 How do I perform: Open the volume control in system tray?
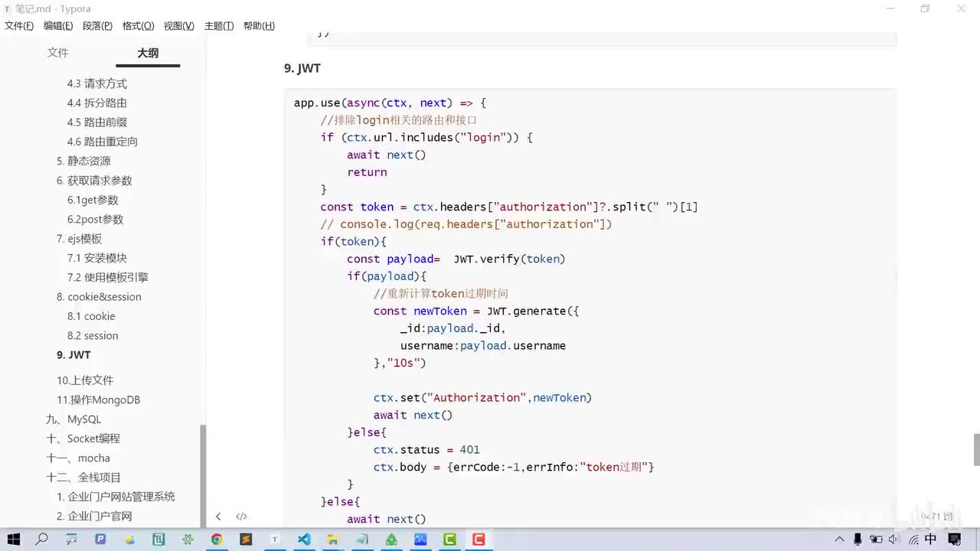893,540
